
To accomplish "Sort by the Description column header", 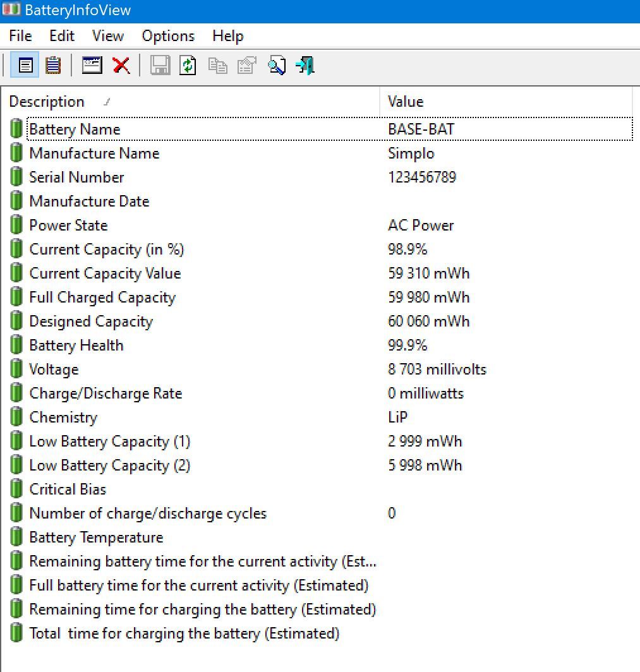I will click(x=190, y=102).
